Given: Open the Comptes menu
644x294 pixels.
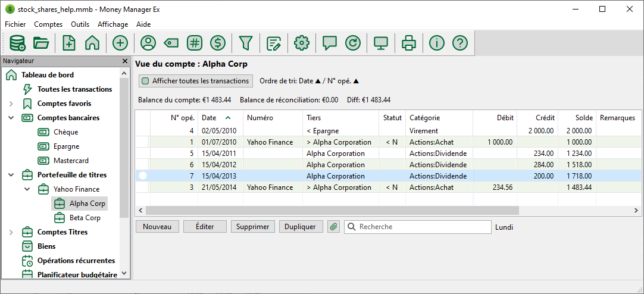Looking at the screenshot, I should coord(48,24).
